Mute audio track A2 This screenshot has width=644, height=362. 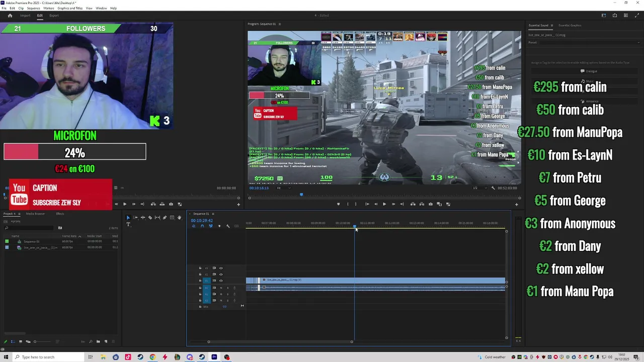click(x=221, y=294)
